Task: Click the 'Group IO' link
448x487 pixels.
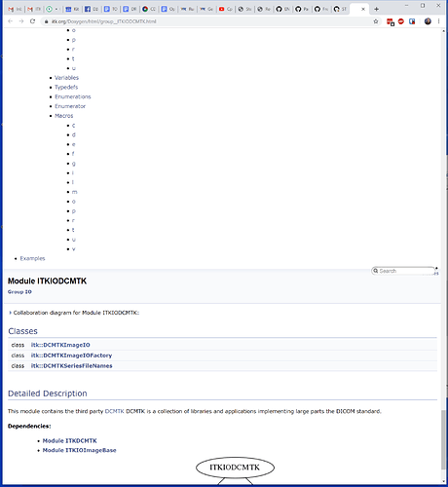Action: pyautogui.click(x=19, y=292)
